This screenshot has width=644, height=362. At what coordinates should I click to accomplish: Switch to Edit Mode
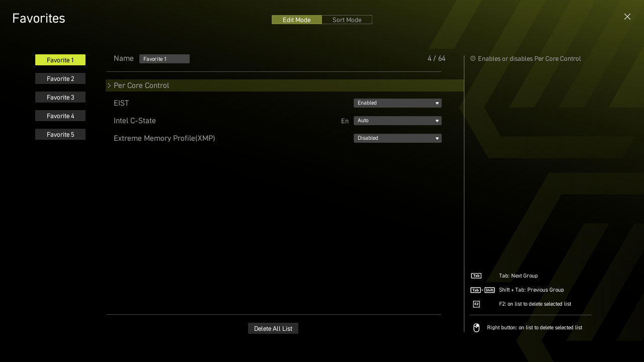(x=296, y=20)
